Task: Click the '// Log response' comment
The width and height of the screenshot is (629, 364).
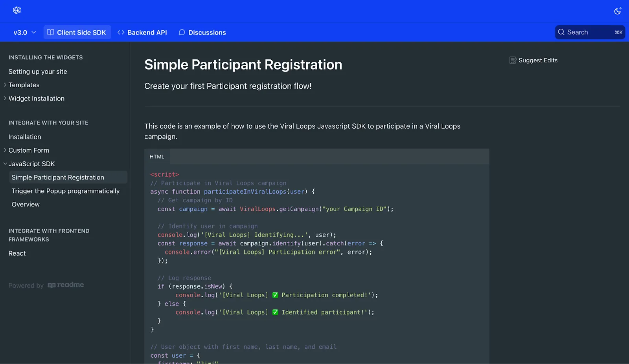Action: [x=184, y=278]
